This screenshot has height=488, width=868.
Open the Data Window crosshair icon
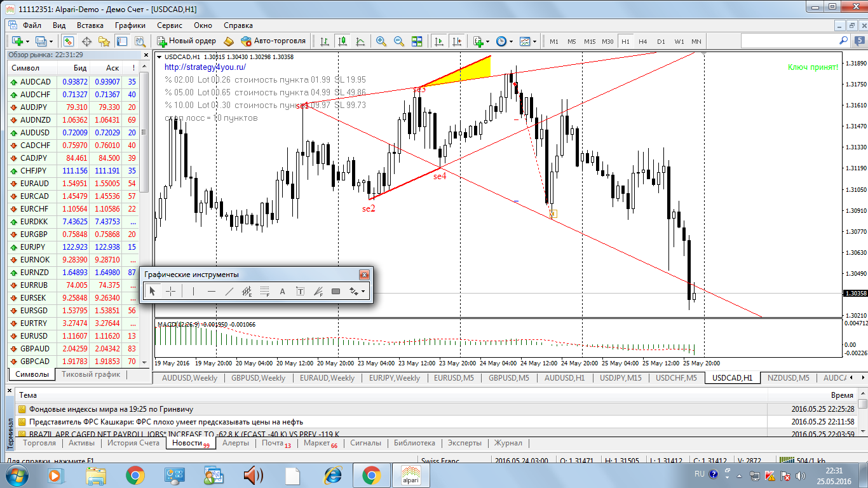click(86, 41)
